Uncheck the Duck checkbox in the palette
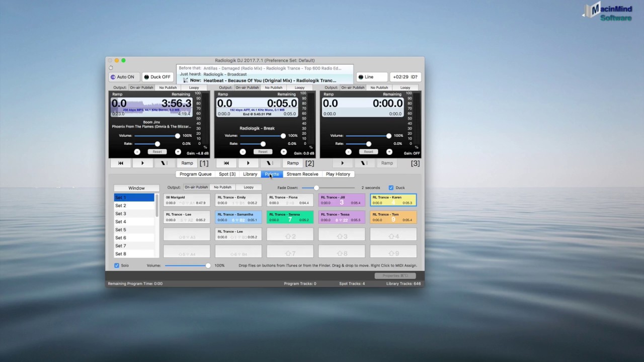Viewport: 644px width, 362px height. [x=391, y=188]
